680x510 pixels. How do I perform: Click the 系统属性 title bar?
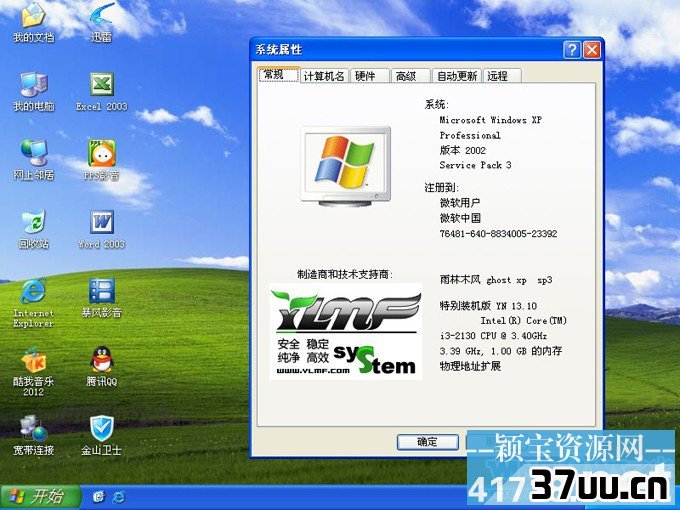(408, 50)
